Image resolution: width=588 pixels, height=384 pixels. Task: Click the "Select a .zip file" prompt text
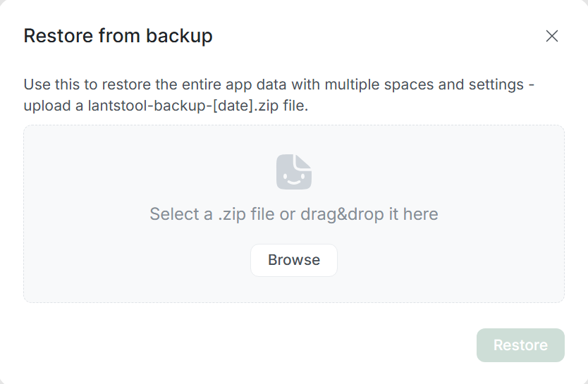[x=212, y=214]
